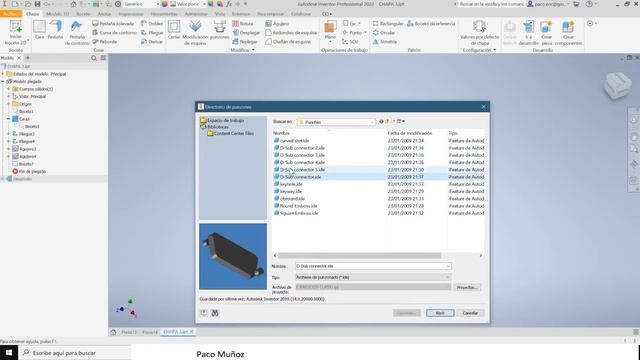Select the Round Emboss.ide file

point(296,206)
